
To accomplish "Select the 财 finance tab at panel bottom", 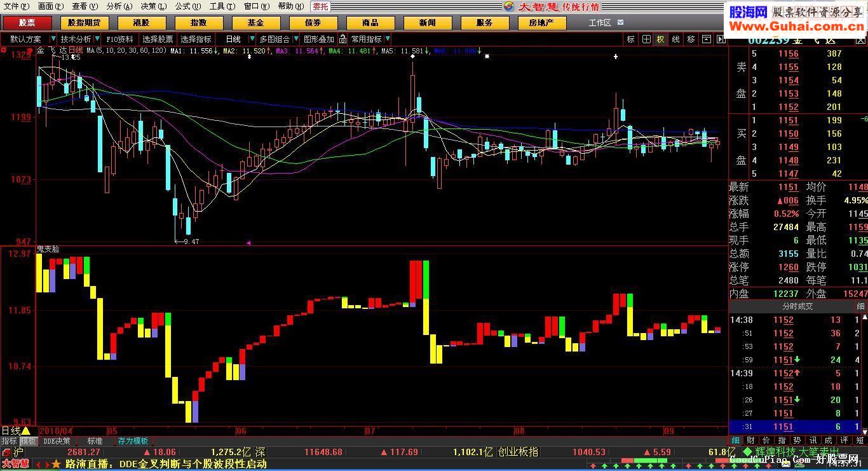I will (x=751, y=440).
